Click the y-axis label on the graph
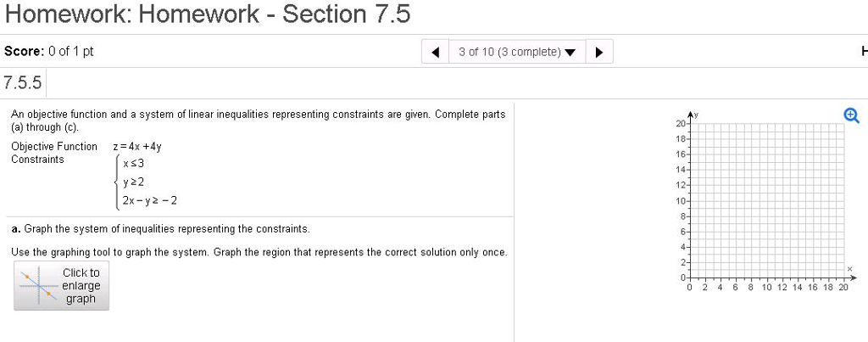The image size is (868, 342). pyautogui.click(x=700, y=115)
